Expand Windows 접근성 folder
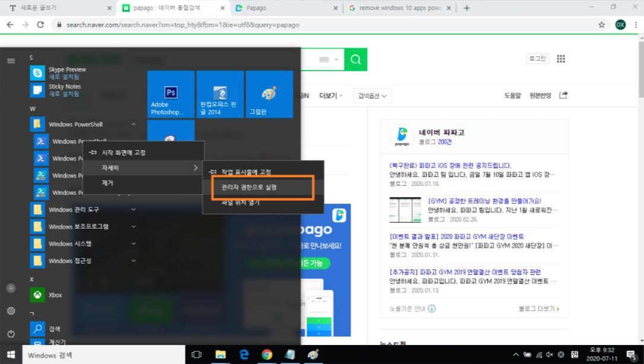This screenshot has height=364, width=644. (133, 261)
